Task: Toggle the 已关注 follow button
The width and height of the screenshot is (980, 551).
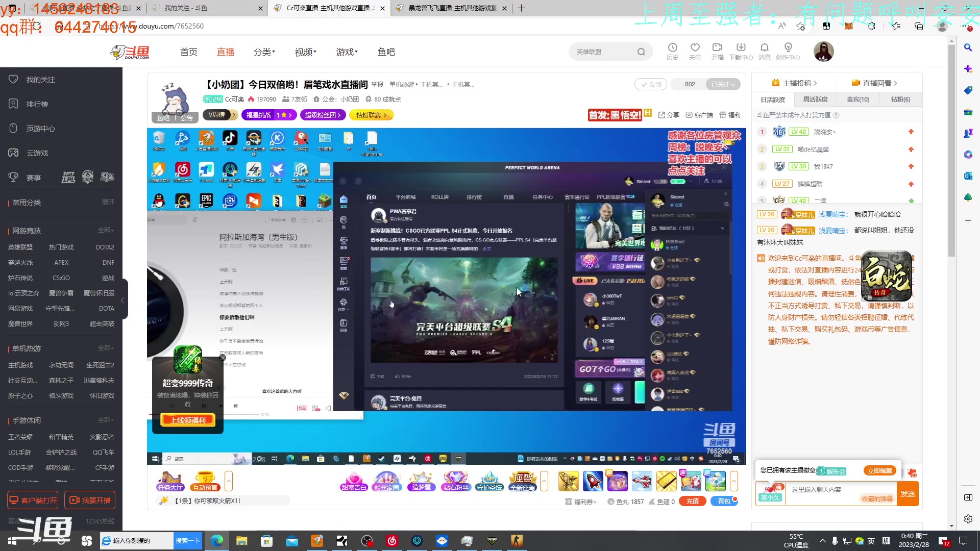Action: [x=723, y=84]
